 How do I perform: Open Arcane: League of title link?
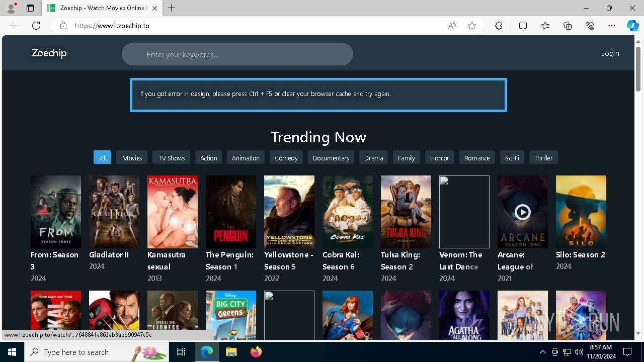point(515,260)
